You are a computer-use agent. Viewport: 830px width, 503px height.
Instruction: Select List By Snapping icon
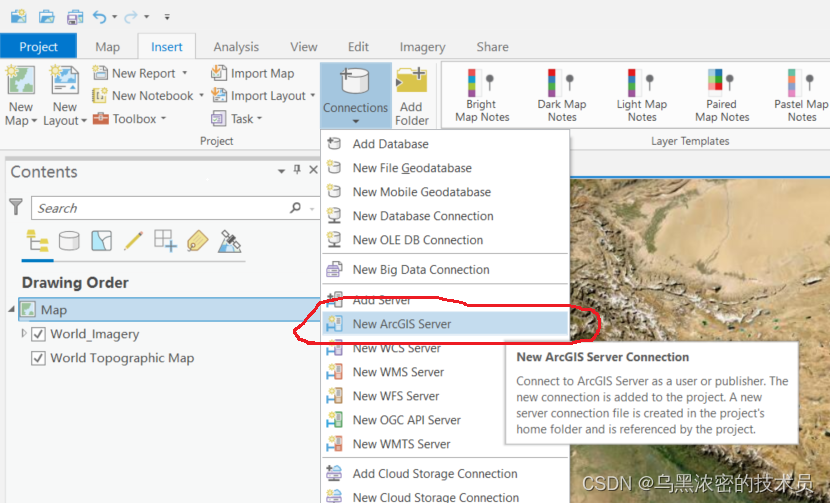165,241
